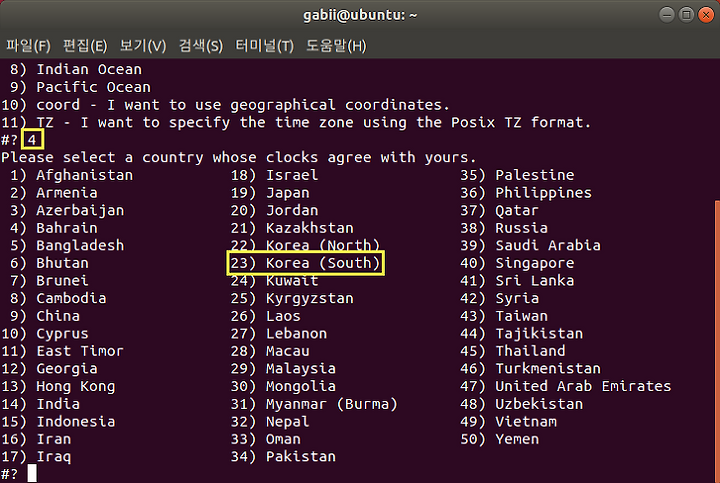The image size is (720, 483).
Task: Open the 검색(S) menu
Action: click(201, 46)
